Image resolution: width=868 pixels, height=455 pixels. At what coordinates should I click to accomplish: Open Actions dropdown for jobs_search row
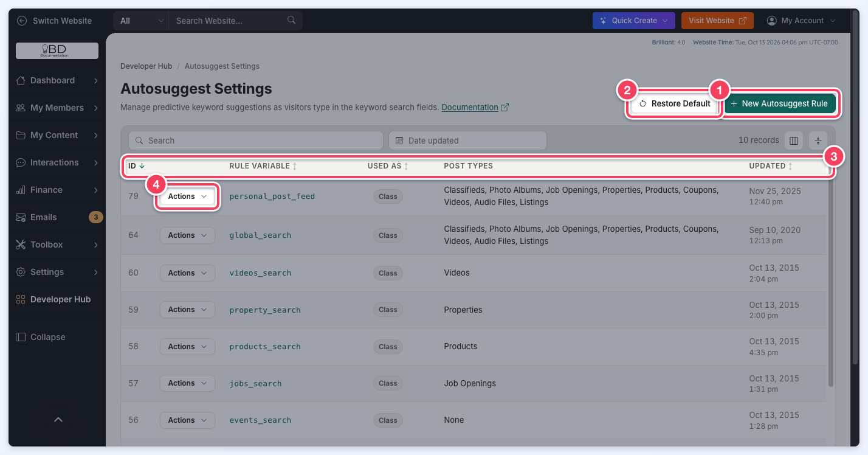pos(187,383)
